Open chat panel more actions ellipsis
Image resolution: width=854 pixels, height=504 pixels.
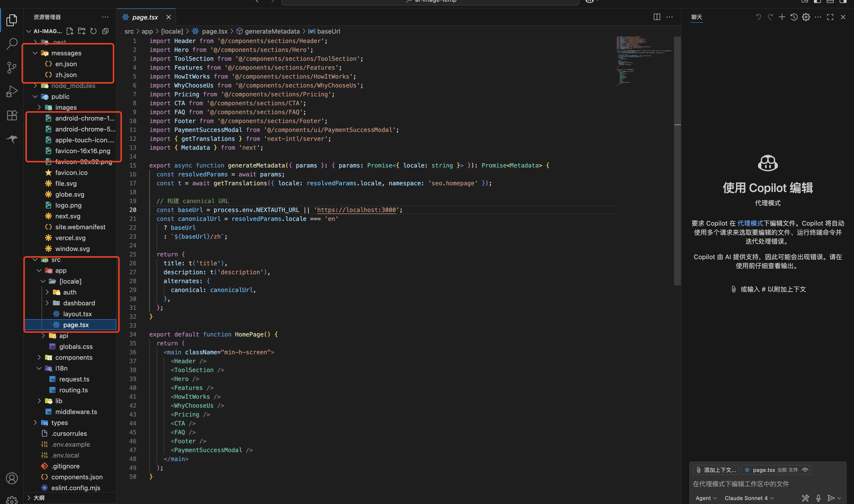tap(818, 17)
